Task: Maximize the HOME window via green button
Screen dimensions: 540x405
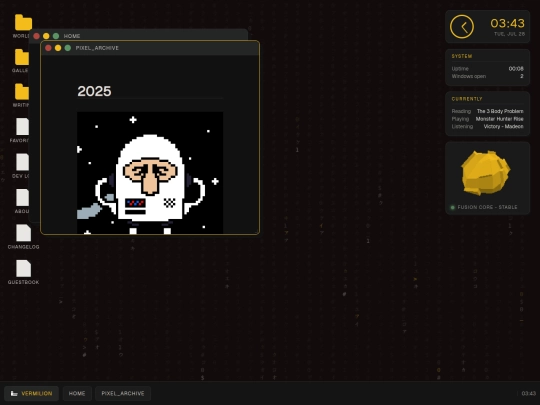Action: (56, 36)
